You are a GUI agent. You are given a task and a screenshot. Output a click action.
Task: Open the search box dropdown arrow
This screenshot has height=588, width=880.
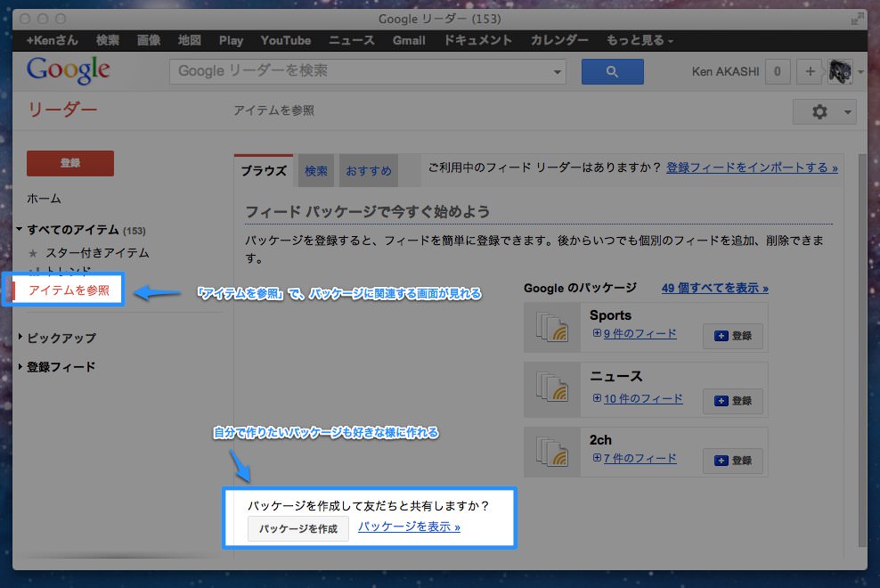557,72
